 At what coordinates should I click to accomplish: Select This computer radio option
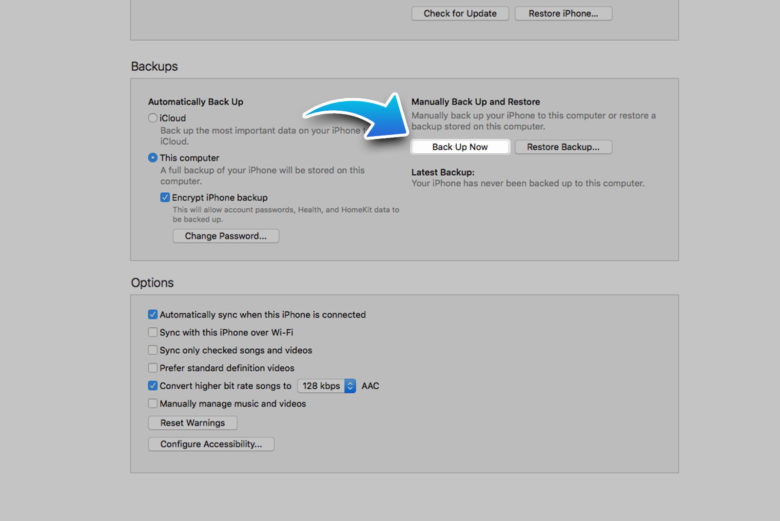click(153, 158)
